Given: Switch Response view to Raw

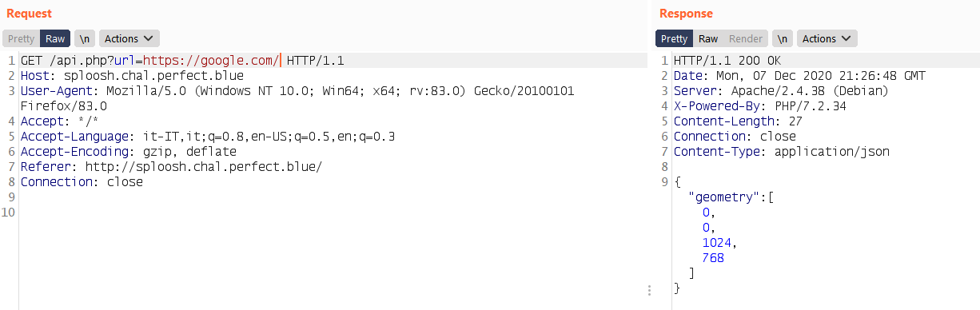Looking at the screenshot, I should tap(708, 38).
